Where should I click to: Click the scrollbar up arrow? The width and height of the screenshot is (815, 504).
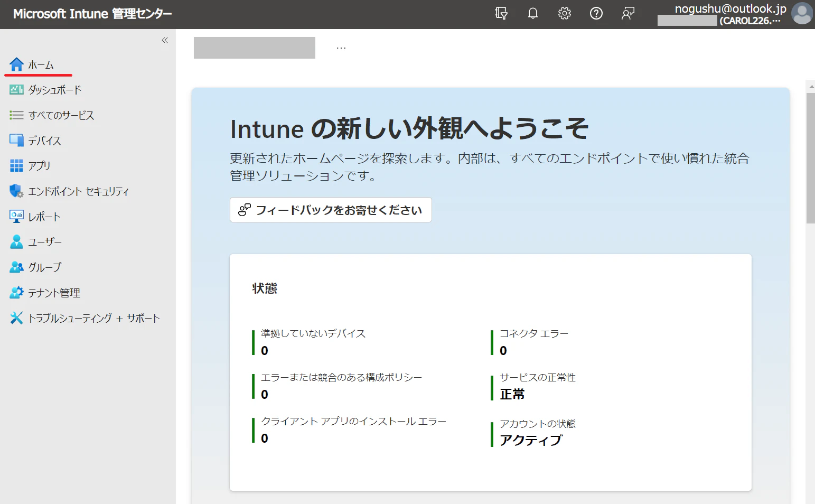tap(811, 86)
